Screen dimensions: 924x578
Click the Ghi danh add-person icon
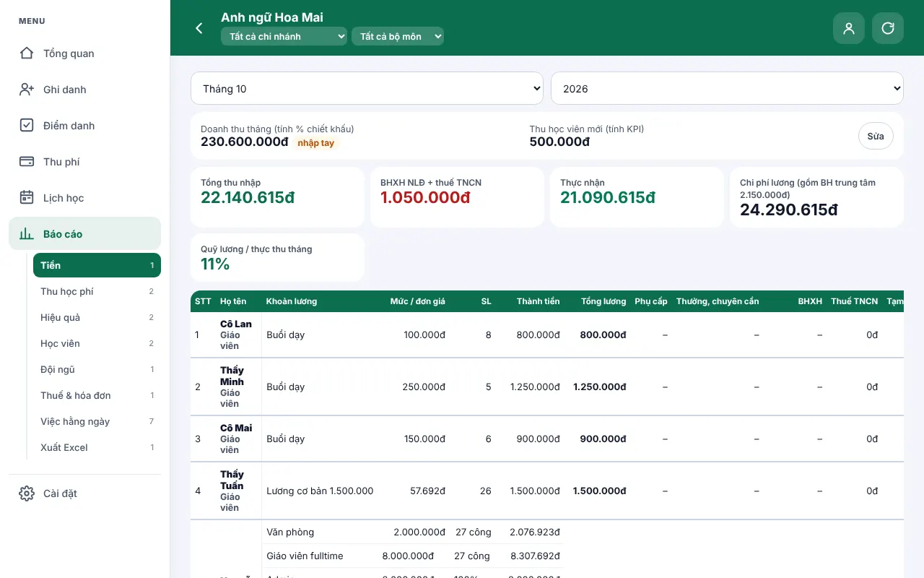click(27, 90)
